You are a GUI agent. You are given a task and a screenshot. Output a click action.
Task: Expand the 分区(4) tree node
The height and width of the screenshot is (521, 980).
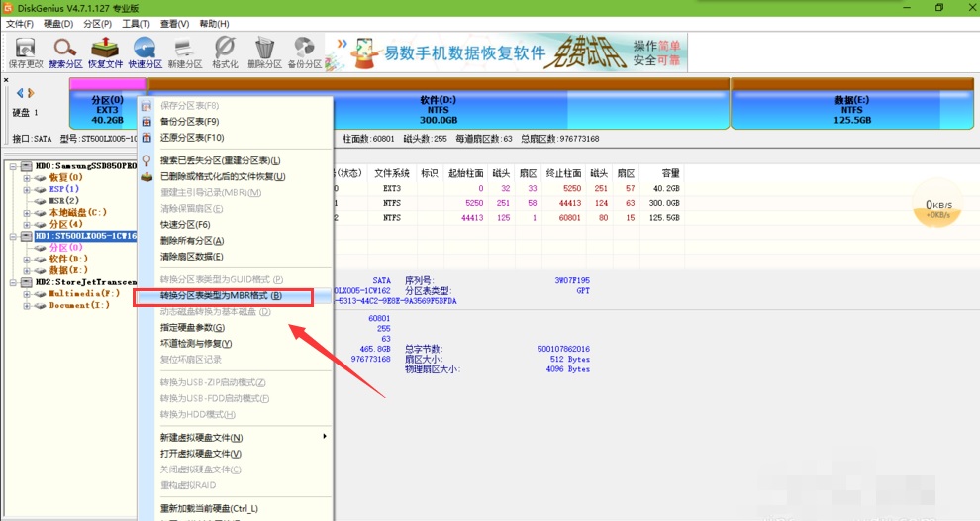(x=27, y=224)
